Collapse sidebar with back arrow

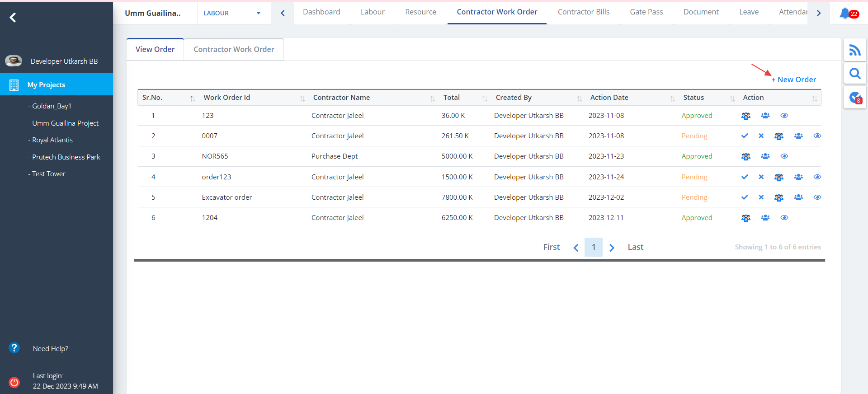coord(13,18)
